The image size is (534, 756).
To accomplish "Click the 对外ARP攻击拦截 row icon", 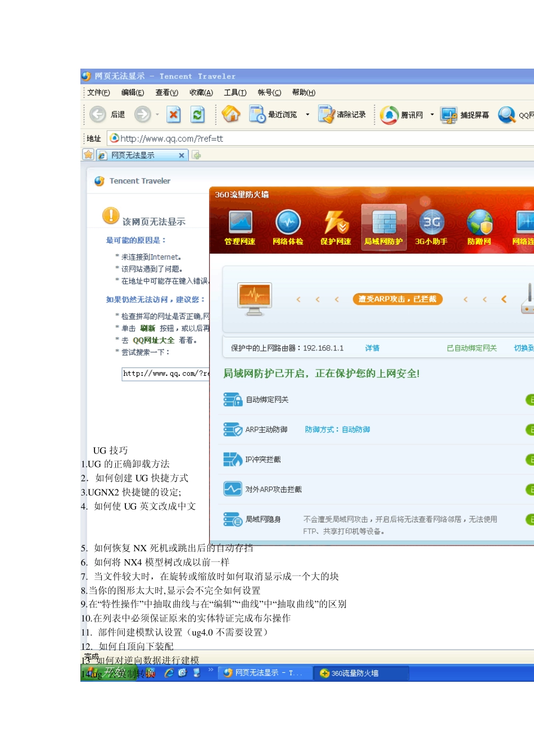I will 233,489.
